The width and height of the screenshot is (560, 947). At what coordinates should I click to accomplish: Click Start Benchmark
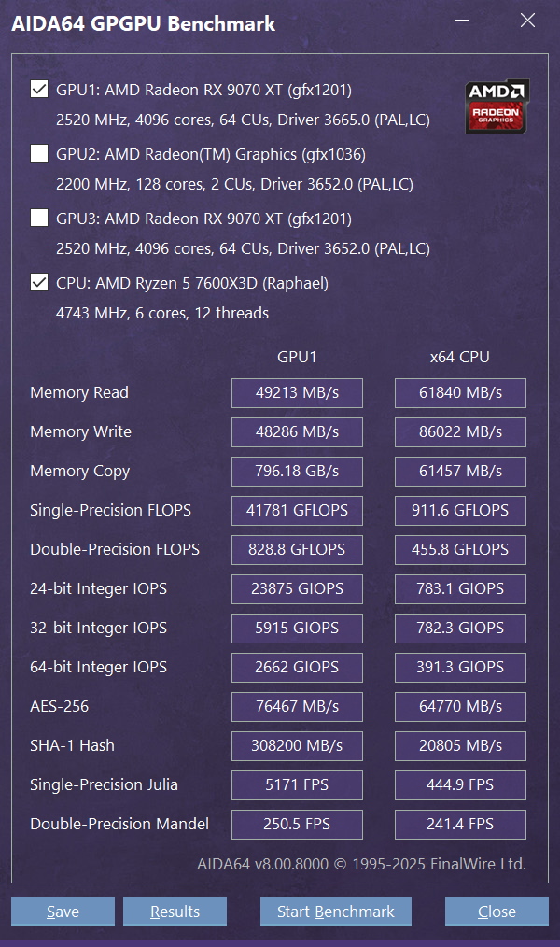click(336, 912)
